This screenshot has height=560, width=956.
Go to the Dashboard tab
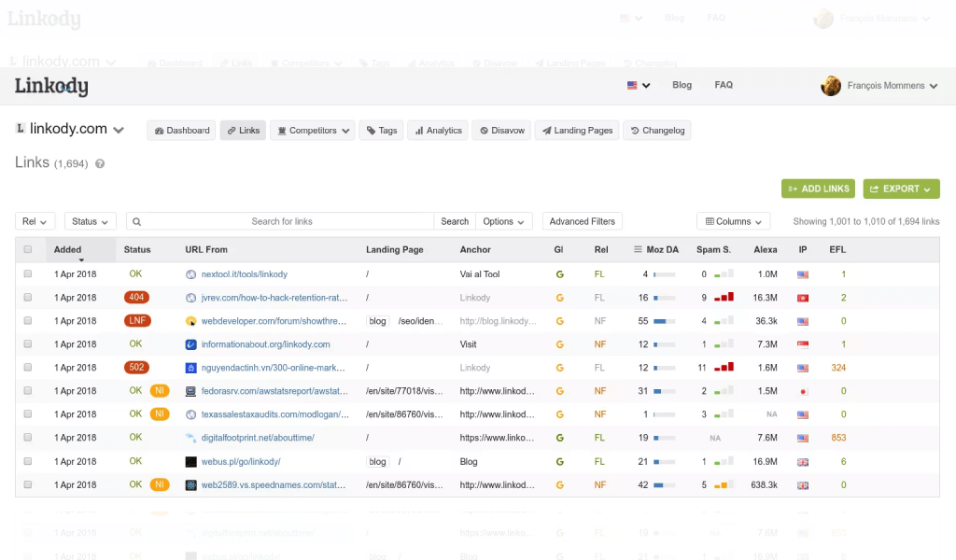tap(181, 131)
